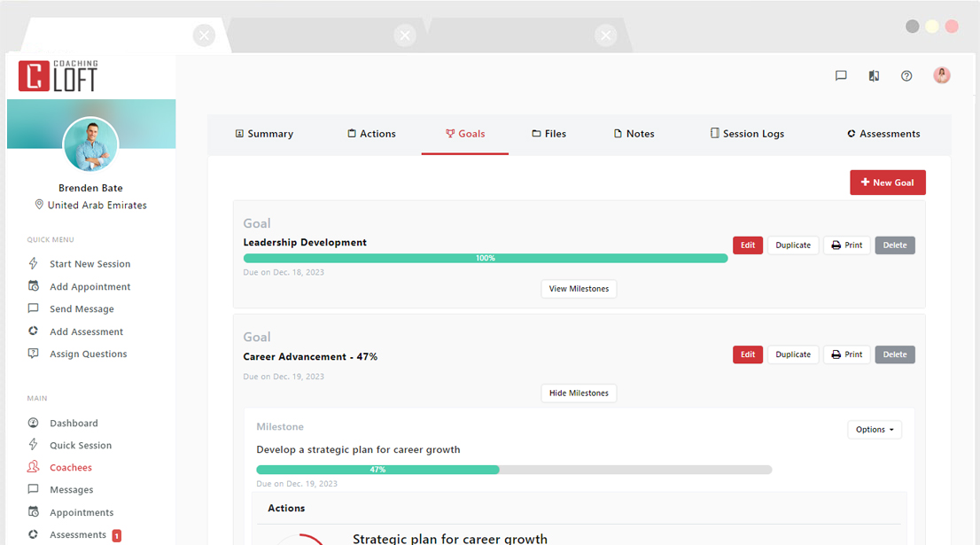Click Brenden Bate's profile photo
The image size is (980, 545).
[90, 144]
